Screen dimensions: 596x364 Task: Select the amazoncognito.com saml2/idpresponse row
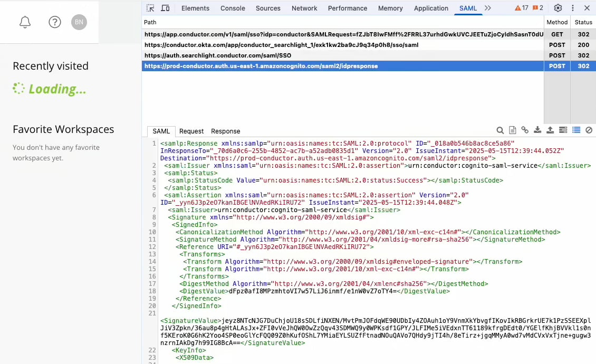point(369,66)
